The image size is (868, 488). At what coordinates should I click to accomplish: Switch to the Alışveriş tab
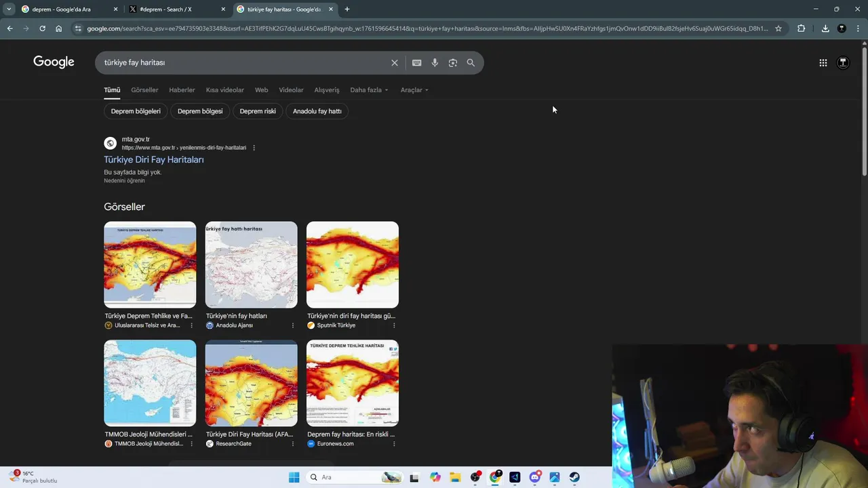[327, 89]
